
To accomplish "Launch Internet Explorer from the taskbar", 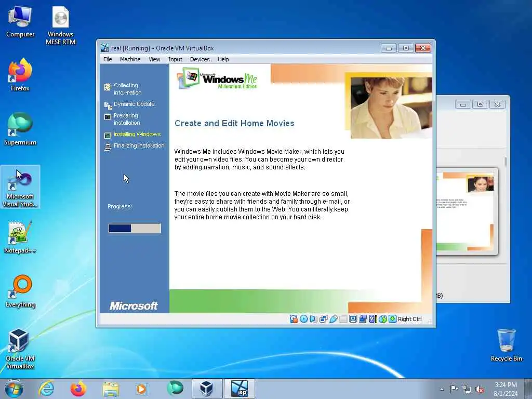I will point(46,389).
